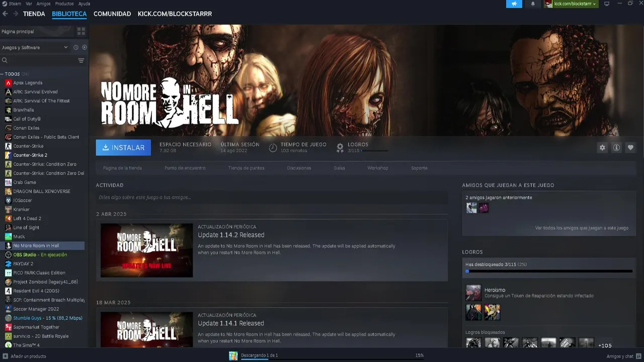Open Discusiones link
Viewport: 644px width, 362px height.
299,168
